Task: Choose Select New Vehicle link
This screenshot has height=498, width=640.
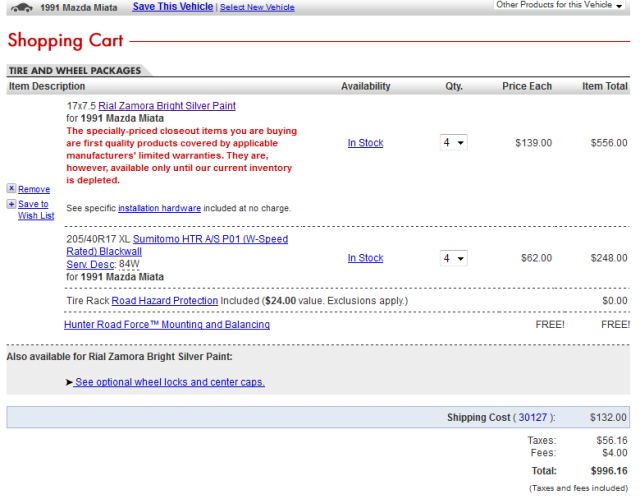Action: point(257,7)
